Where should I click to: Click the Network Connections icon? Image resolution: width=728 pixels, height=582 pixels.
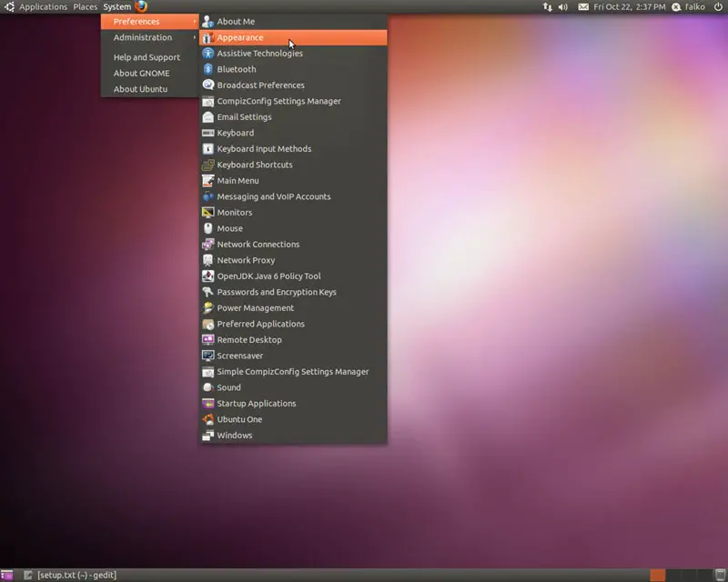[208, 244]
